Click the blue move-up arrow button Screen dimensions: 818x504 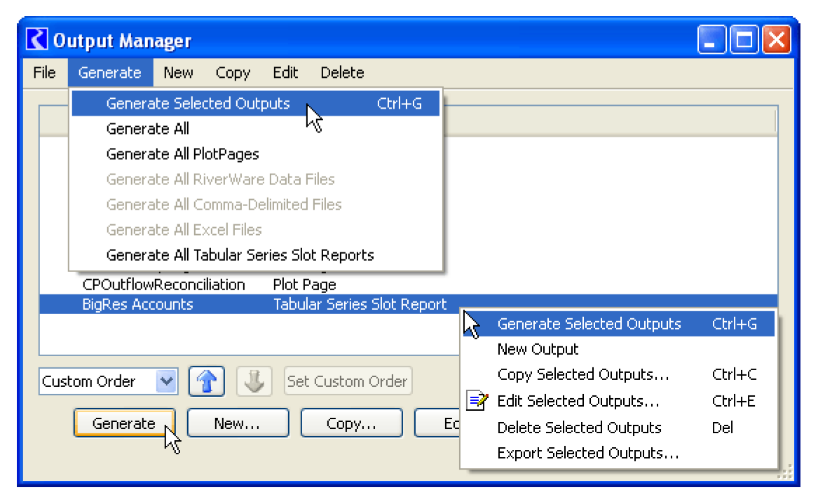(206, 381)
